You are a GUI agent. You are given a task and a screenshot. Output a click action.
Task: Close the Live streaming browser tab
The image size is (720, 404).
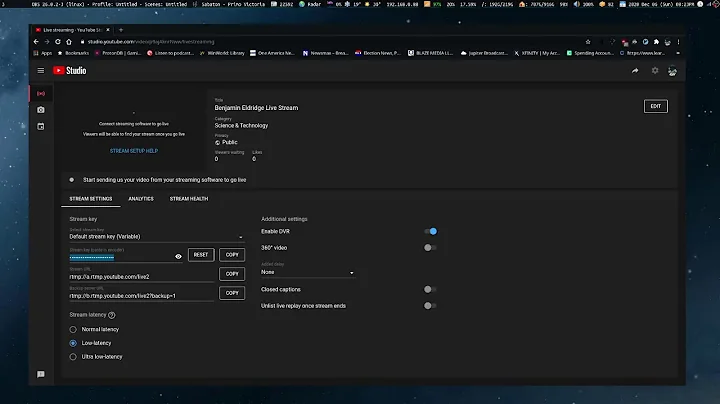click(x=108, y=30)
